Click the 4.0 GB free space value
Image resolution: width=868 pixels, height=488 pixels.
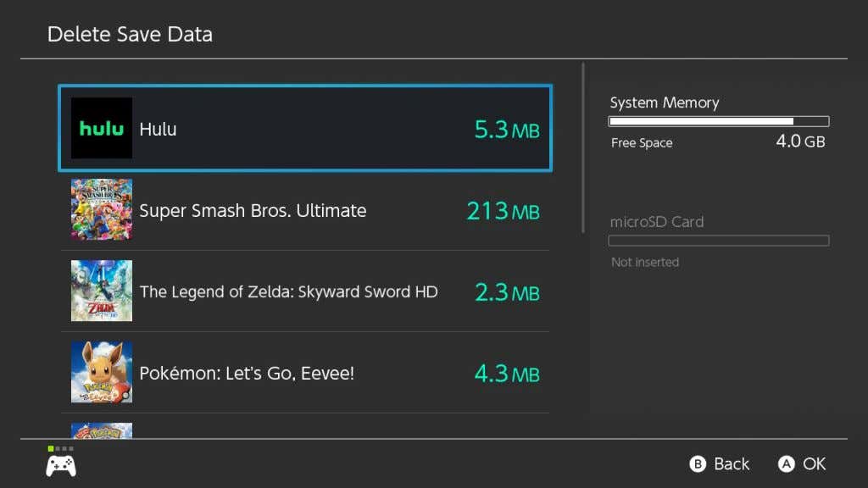799,141
